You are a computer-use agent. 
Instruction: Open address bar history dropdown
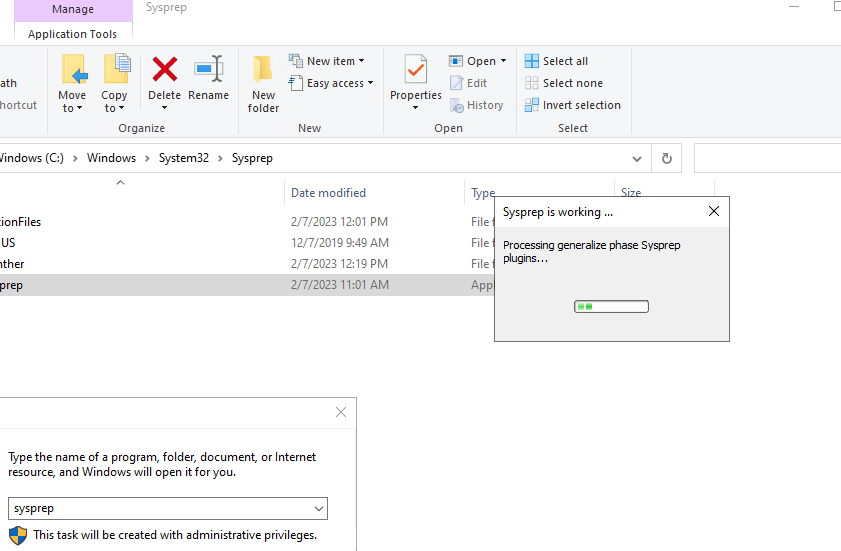pyautogui.click(x=637, y=159)
